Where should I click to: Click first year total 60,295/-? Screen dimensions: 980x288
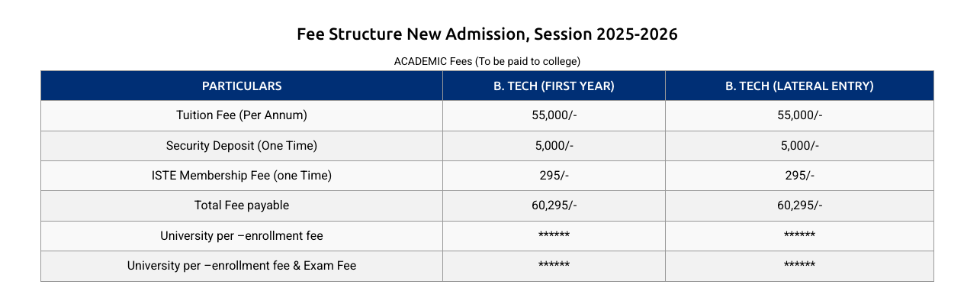(554, 205)
